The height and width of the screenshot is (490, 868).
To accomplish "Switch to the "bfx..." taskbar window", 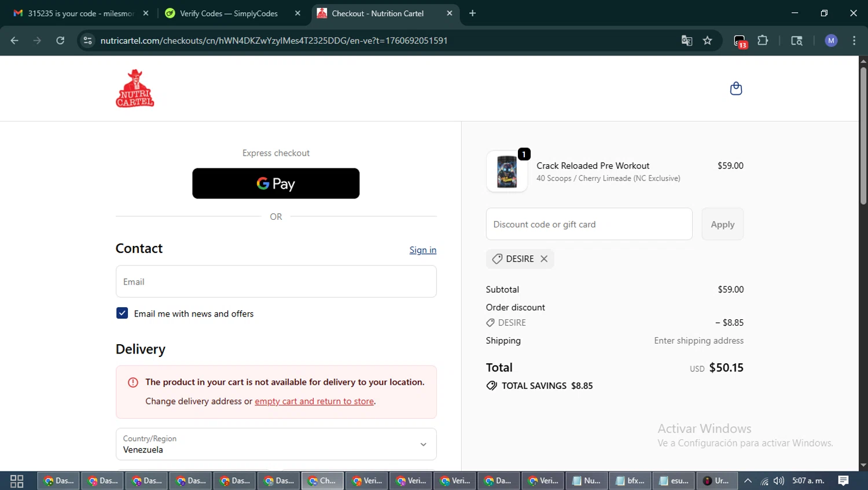I will tap(630, 481).
